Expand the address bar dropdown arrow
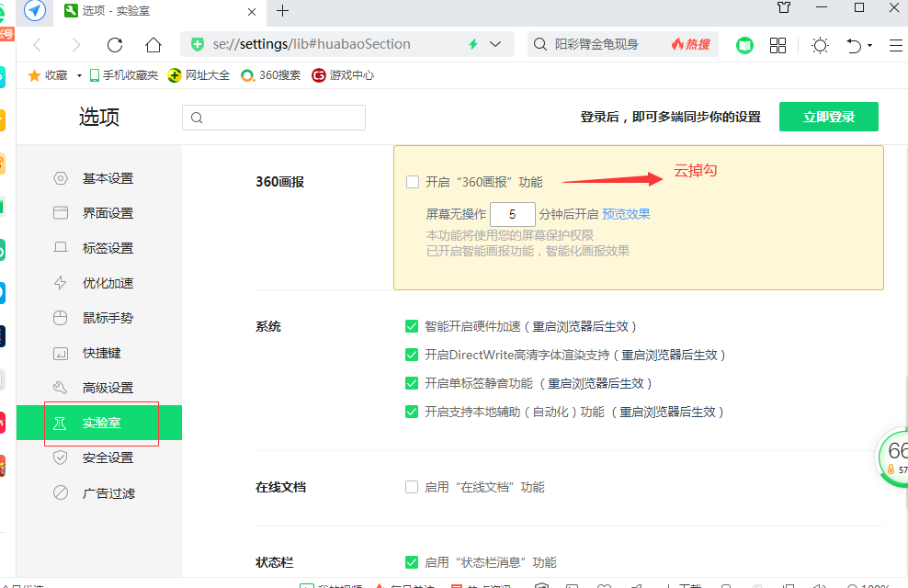This screenshot has width=908, height=588. tap(496, 44)
